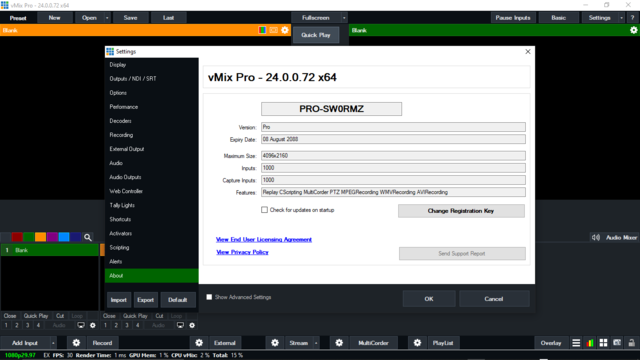Click monitor icon on second input tile
640x360 pixels.
pos(180,325)
